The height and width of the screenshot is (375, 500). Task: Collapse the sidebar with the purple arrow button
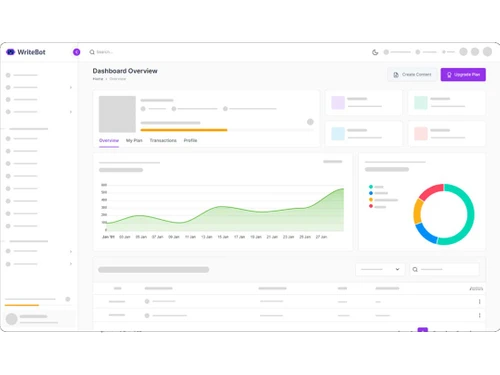[76, 52]
